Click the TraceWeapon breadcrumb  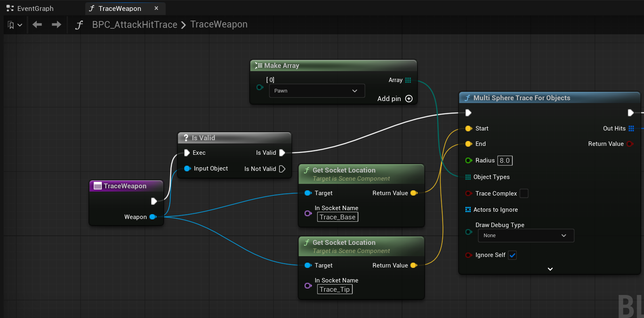click(x=219, y=25)
